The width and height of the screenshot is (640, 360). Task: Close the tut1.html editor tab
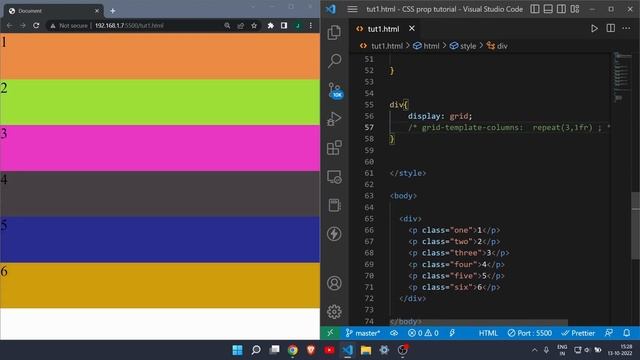tap(412, 28)
